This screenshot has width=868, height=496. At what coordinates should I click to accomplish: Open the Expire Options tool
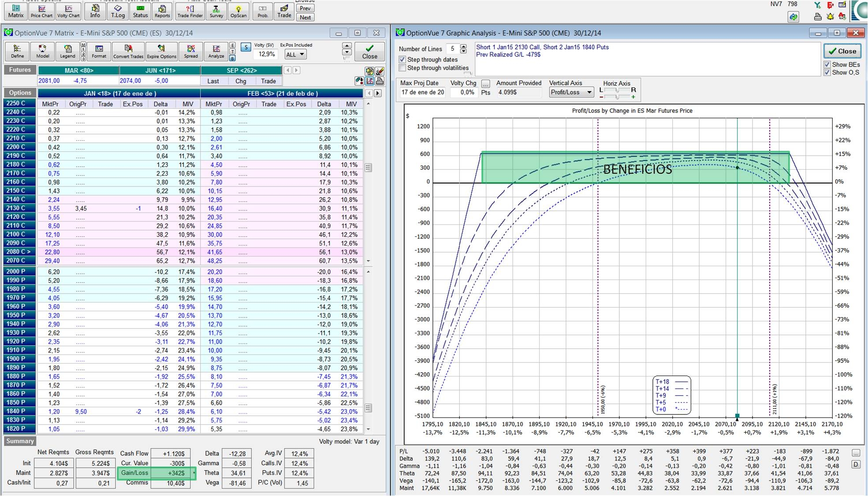[x=161, y=51]
